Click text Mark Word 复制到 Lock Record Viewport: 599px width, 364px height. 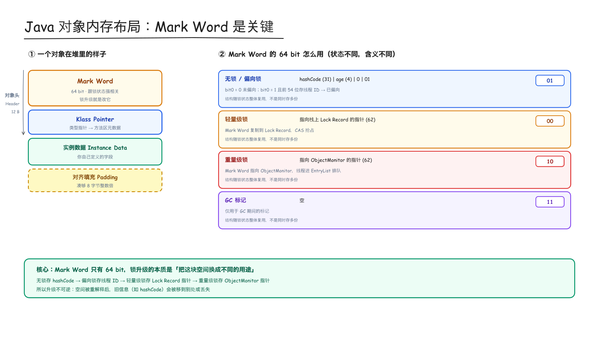(x=258, y=130)
